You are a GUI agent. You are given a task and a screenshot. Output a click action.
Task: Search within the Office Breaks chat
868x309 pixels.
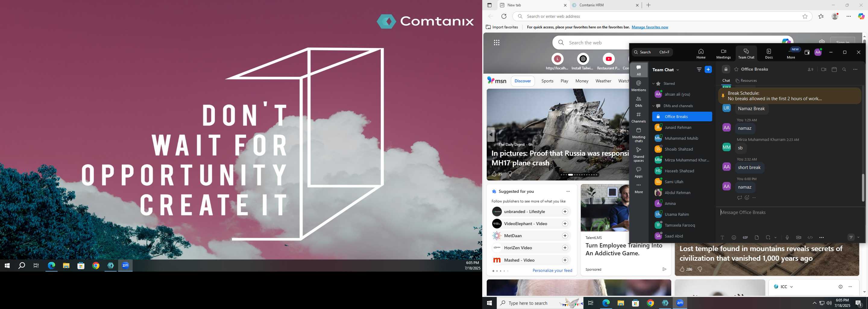click(x=844, y=69)
